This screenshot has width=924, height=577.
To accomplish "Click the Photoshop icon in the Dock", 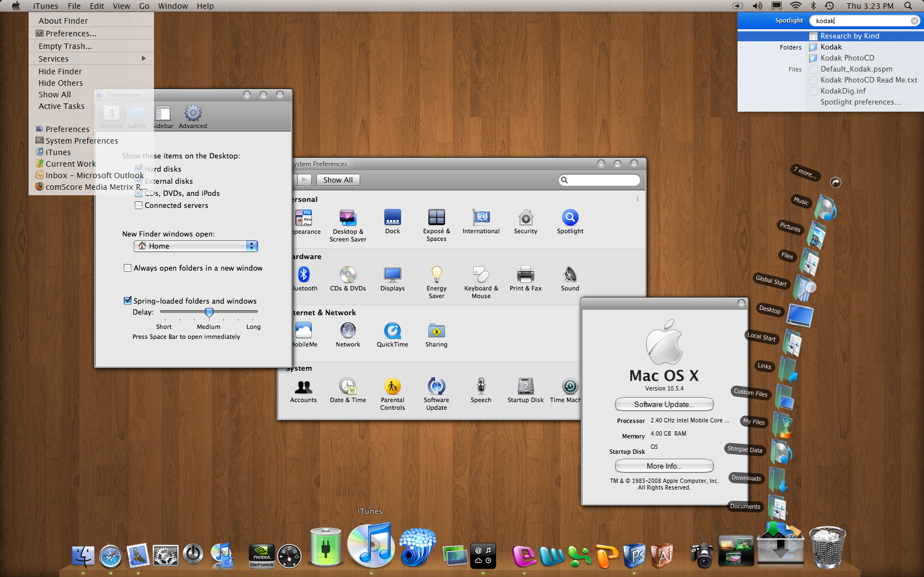I will click(x=634, y=556).
